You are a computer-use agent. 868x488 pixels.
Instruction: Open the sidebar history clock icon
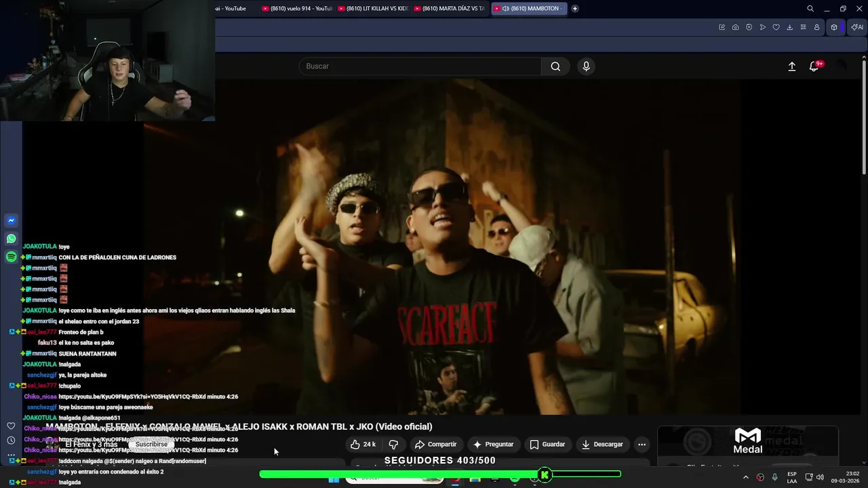11,440
